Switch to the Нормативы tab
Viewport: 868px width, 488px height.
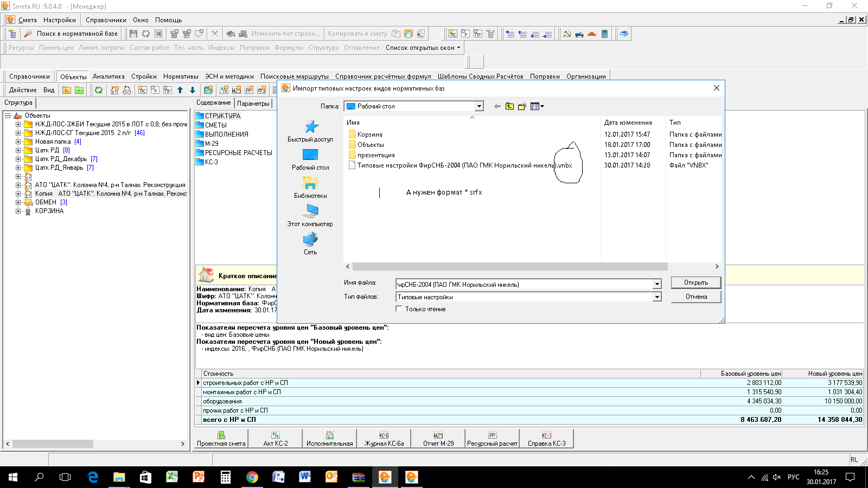[181, 76]
